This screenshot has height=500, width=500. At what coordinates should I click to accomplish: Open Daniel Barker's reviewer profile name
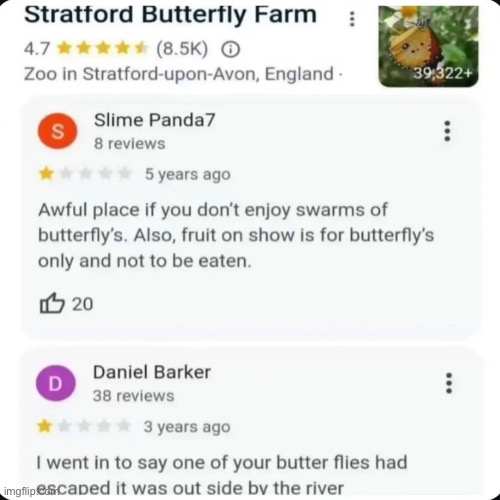point(152,372)
